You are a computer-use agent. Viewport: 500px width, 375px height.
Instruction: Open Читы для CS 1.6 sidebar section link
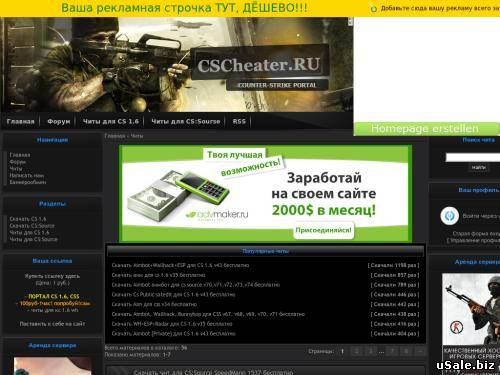click(x=29, y=232)
